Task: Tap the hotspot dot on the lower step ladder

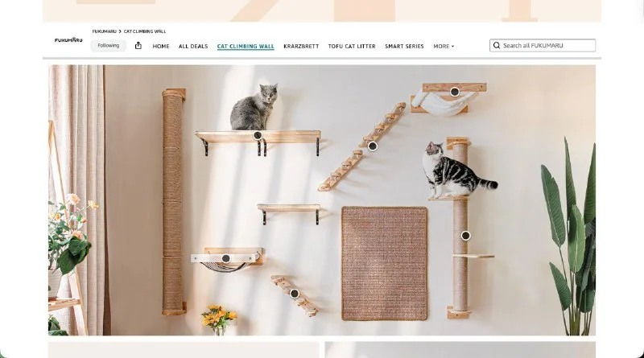Action: coord(294,294)
